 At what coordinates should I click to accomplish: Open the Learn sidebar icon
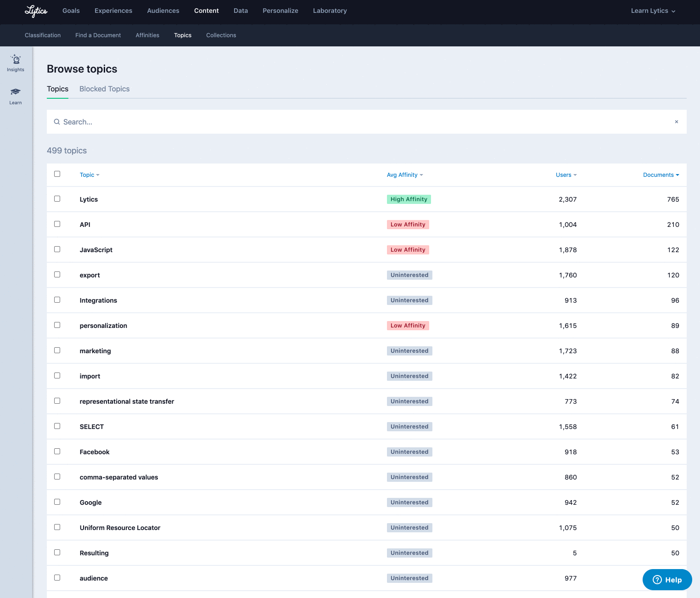click(16, 96)
